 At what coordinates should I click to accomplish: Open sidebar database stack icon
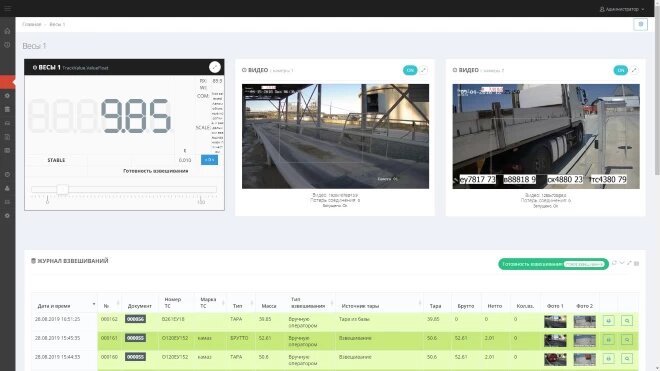pyautogui.click(x=7, y=109)
